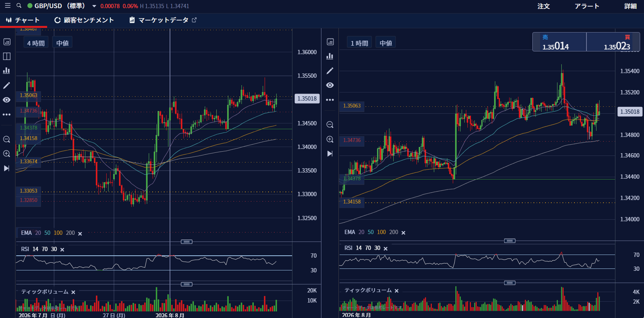Open the 中値 price selector on the 4時間 chart

pyautogui.click(x=63, y=43)
